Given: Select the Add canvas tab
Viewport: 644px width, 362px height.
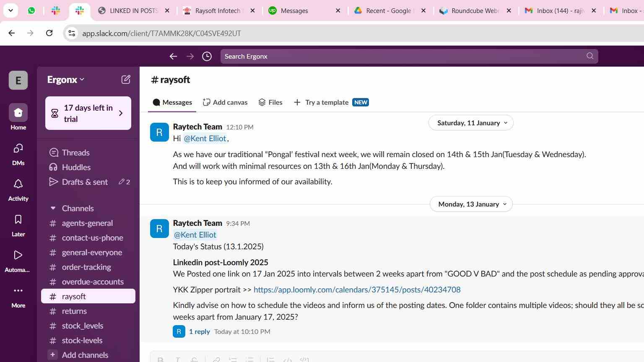Looking at the screenshot, I should click(x=225, y=102).
